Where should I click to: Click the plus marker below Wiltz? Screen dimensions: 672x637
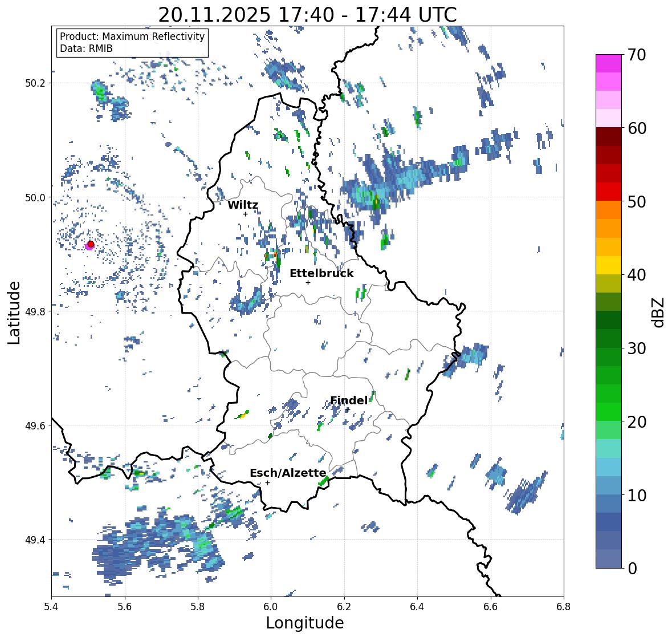245,214
